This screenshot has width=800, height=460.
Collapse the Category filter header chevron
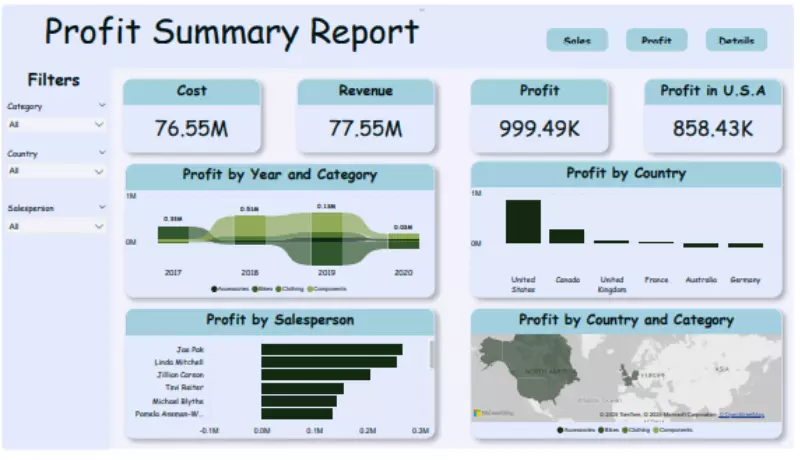point(102,106)
